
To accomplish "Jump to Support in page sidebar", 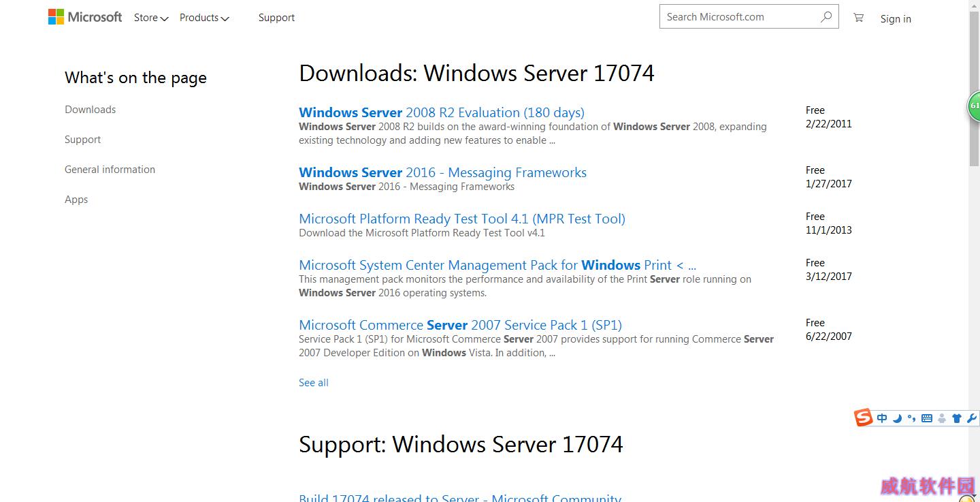I will pyautogui.click(x=82, y=140).
